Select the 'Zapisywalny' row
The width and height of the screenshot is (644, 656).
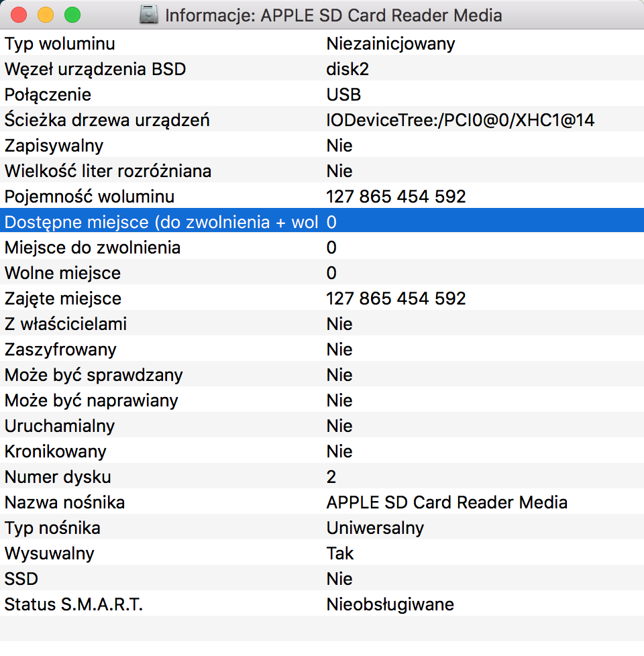click(x=322, y=144)
